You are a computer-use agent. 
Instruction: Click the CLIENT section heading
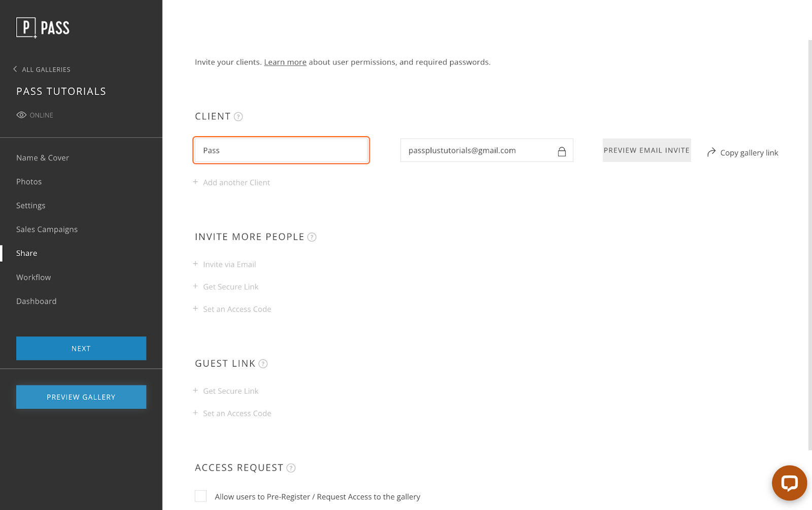coord(213,116)
